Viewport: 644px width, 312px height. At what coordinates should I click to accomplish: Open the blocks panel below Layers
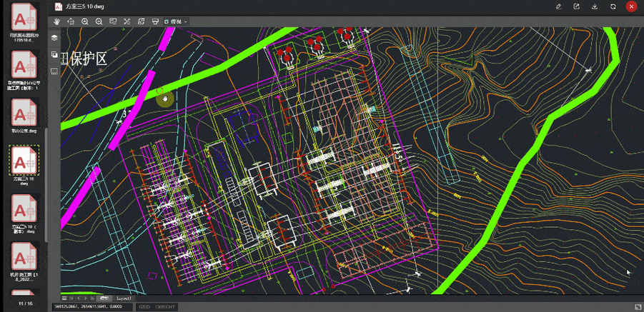(54, 54)
